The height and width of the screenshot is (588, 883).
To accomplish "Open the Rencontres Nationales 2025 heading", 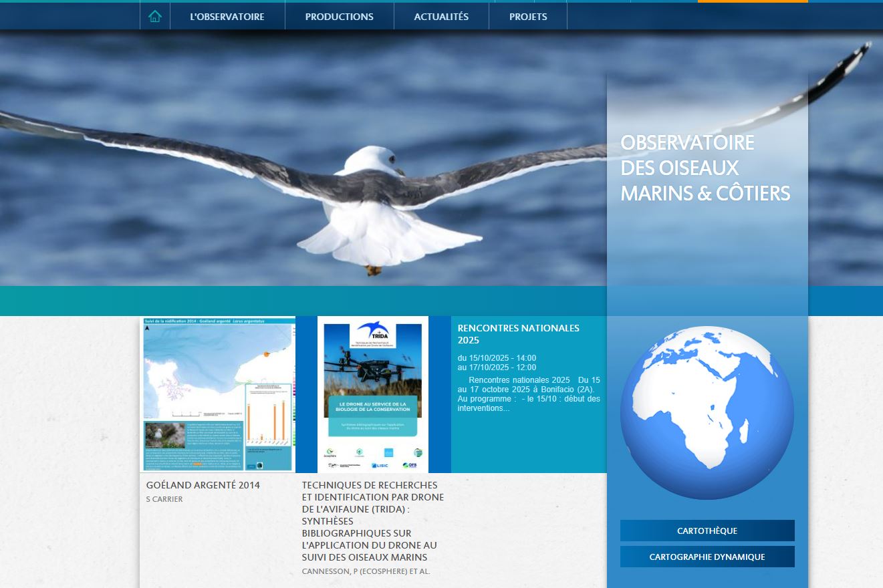I will (518, 334).
